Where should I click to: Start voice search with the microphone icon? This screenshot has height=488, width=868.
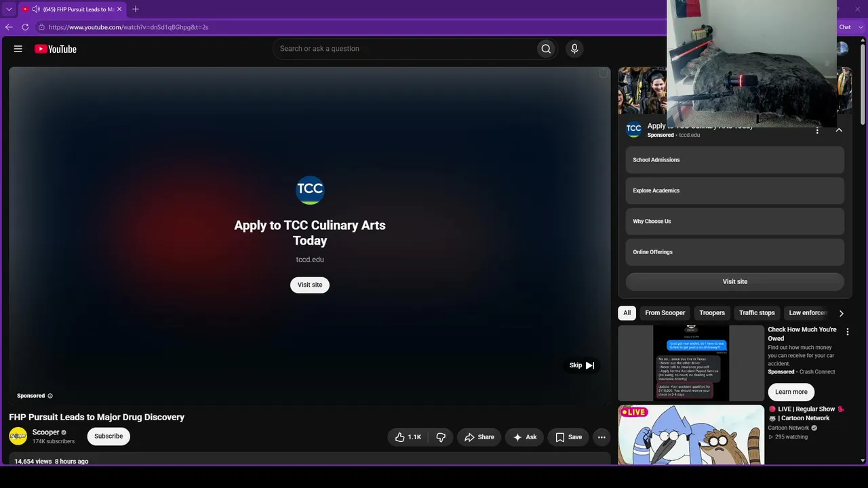click(x=574, y=49)
